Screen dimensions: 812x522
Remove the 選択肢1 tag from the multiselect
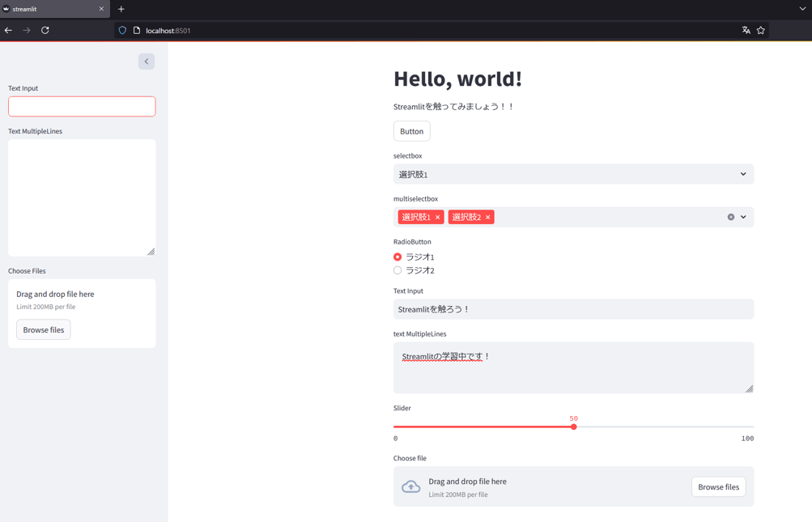(x=438, y=217)
